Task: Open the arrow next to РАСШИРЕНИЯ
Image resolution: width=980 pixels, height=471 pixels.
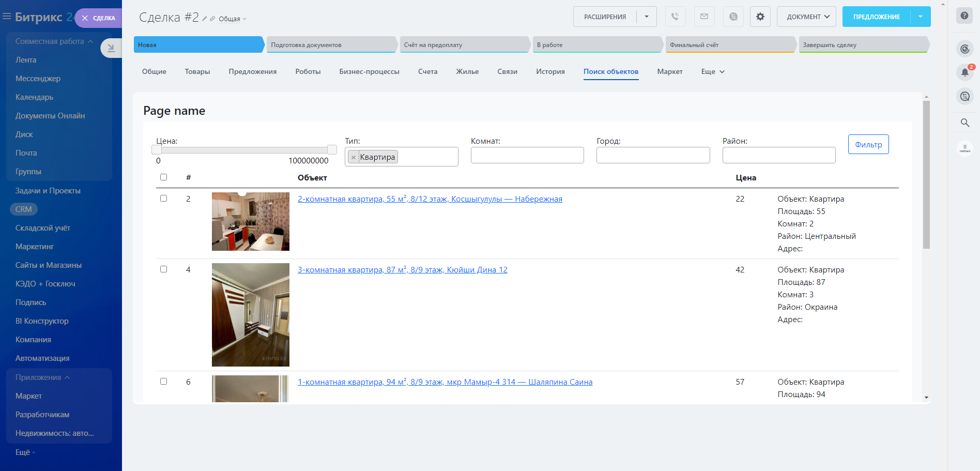Action: [x=647, y=17]
